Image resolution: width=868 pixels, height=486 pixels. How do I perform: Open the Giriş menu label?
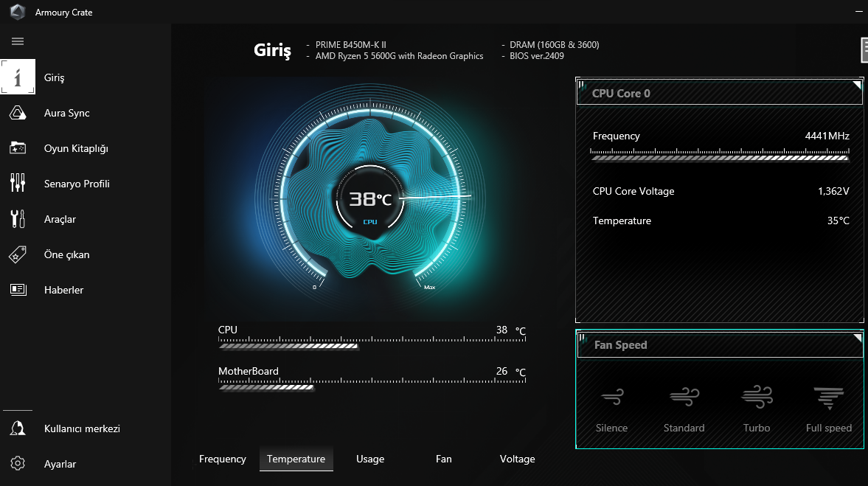55,77
